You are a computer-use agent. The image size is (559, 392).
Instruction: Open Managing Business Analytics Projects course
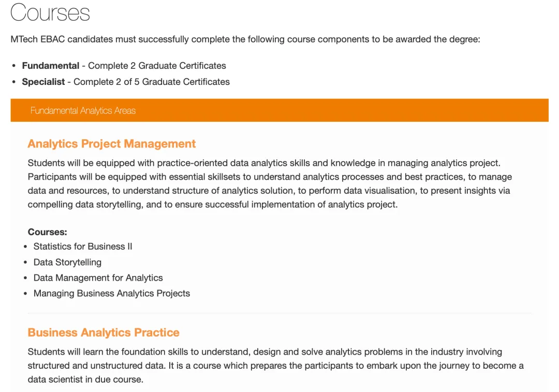pyautogui.click(x=112, y=293)
